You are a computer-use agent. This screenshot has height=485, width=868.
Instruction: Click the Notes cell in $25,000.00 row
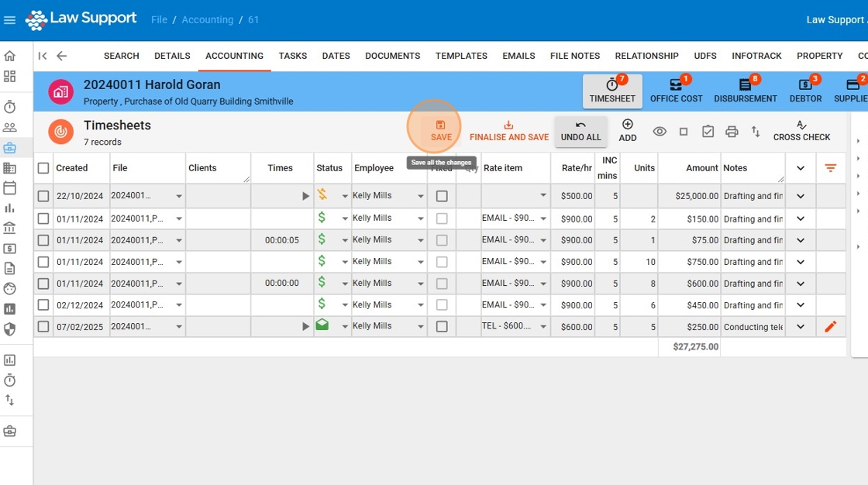point(753,196)
